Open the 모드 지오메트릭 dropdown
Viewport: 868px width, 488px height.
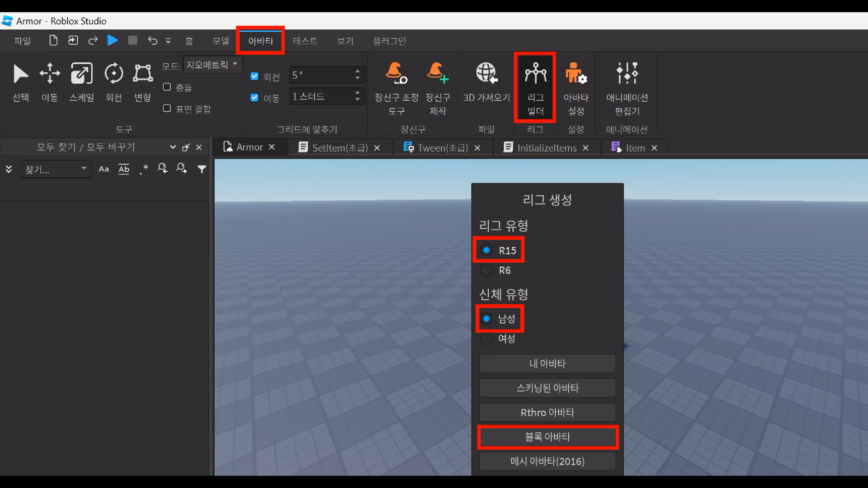click(x=212, y=65)
